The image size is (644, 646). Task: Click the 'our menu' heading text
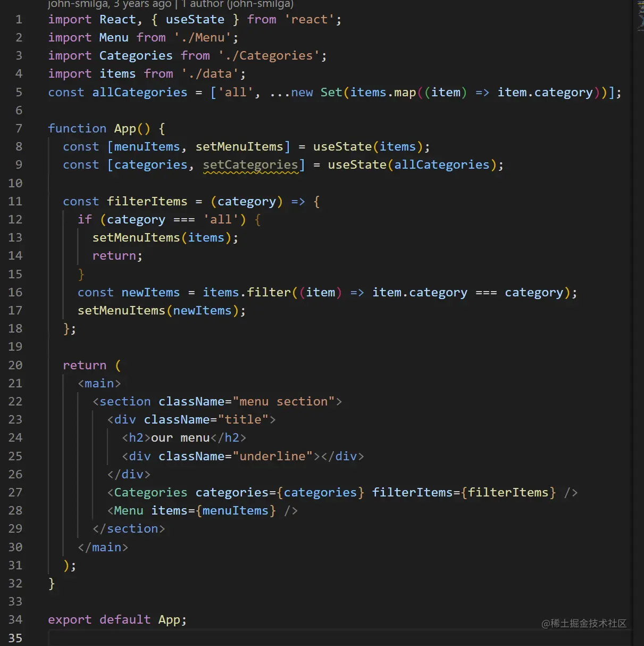click(180, 438)
